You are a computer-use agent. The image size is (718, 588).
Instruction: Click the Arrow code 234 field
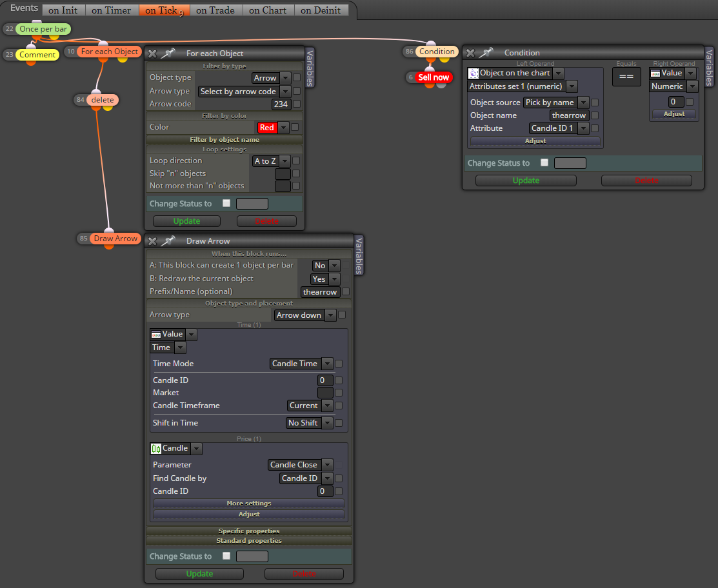point(281,104)
